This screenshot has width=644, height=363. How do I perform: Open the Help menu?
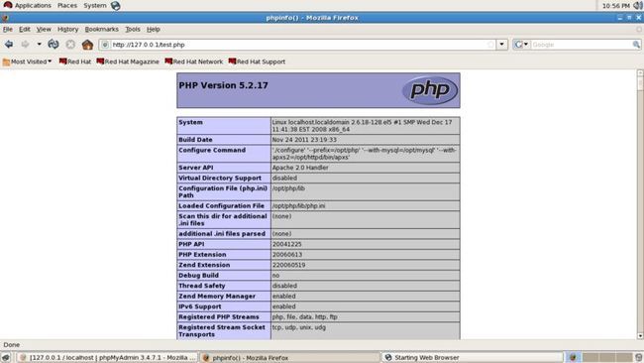tap(154, 29)
